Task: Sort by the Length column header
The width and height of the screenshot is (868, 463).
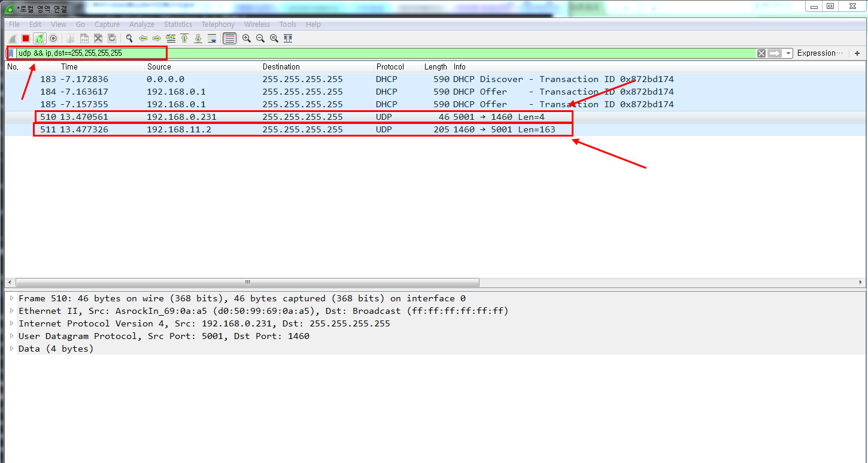Action: click(436, 66)
